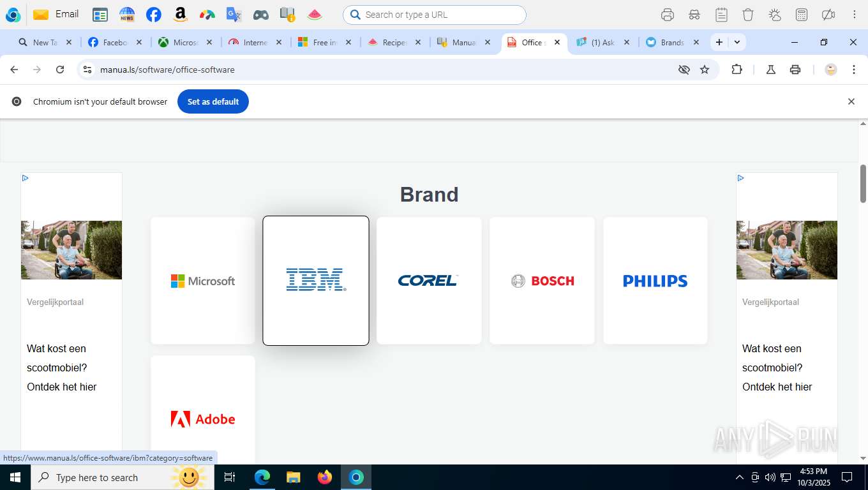Viewport: 868px width, 490px height.
Task: Open a new tab with plus button
Action: tap(719, 42)
